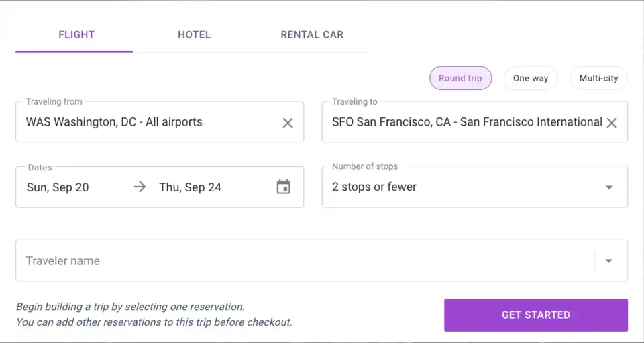Click the arrow between the two dates
644x343 pixels.
(x=140, y=187)
